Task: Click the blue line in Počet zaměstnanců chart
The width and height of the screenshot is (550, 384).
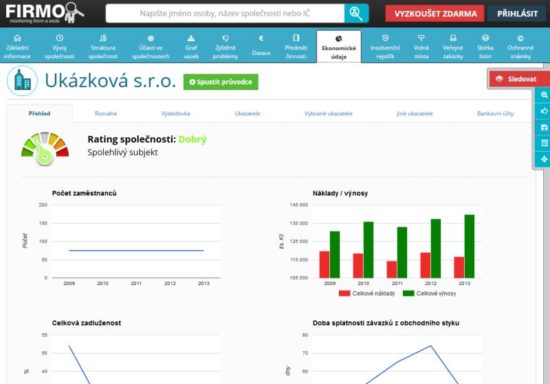Action: click(136, 250)
